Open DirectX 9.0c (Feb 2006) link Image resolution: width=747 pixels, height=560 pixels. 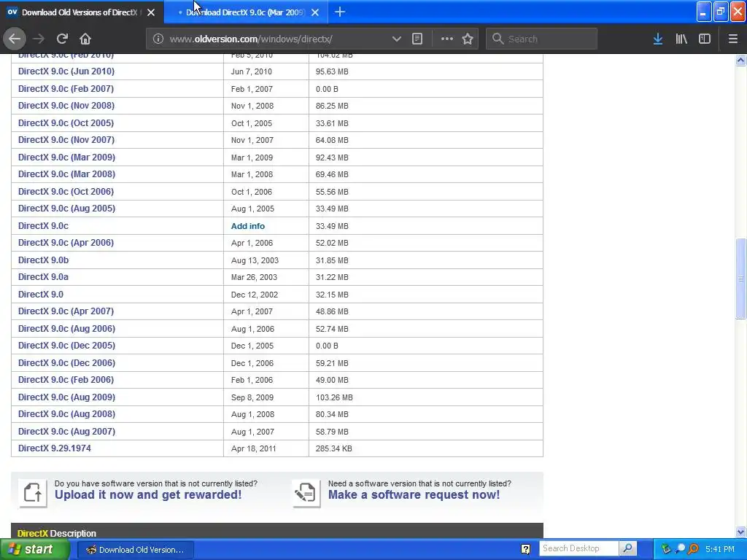click(x=66, y=380)
